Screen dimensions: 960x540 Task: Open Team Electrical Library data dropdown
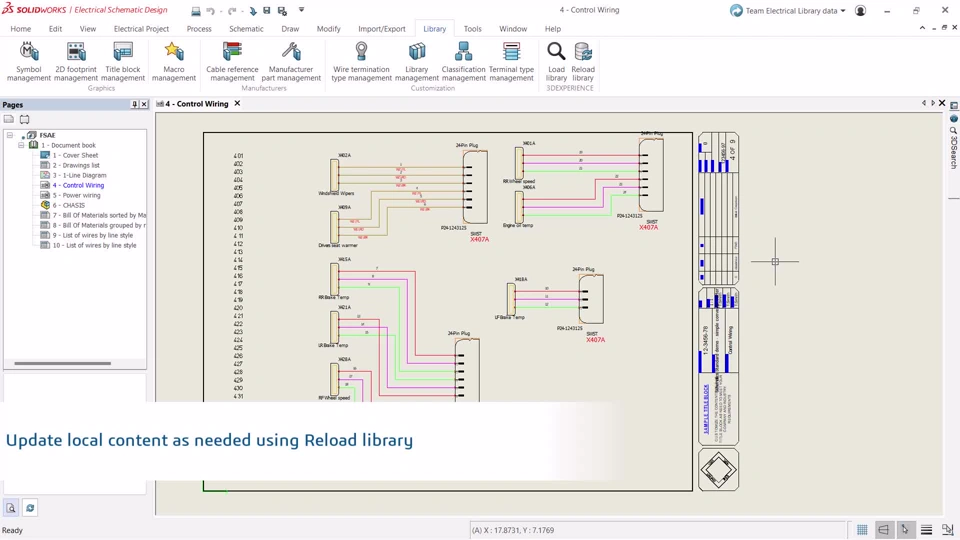click(x=843, y=11)
